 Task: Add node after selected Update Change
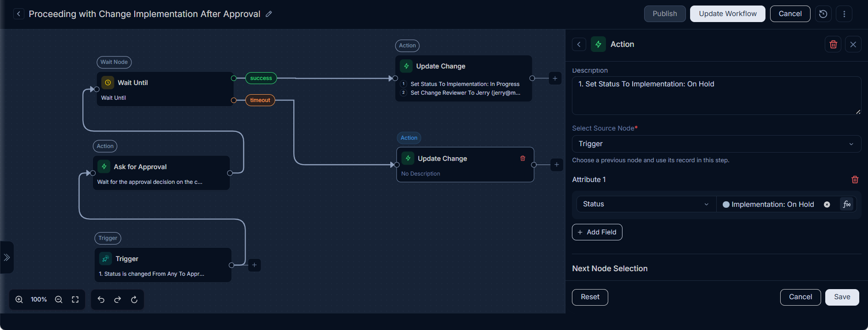[x=557, y=165]
